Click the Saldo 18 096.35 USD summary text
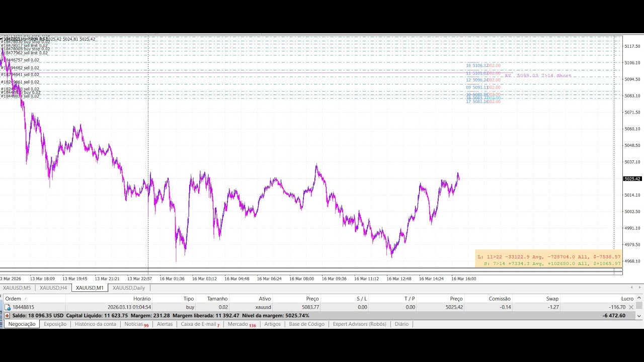Image resolution: width=644 pixels, height=362 pixels. pyautogui.click(x=38, y=316)
